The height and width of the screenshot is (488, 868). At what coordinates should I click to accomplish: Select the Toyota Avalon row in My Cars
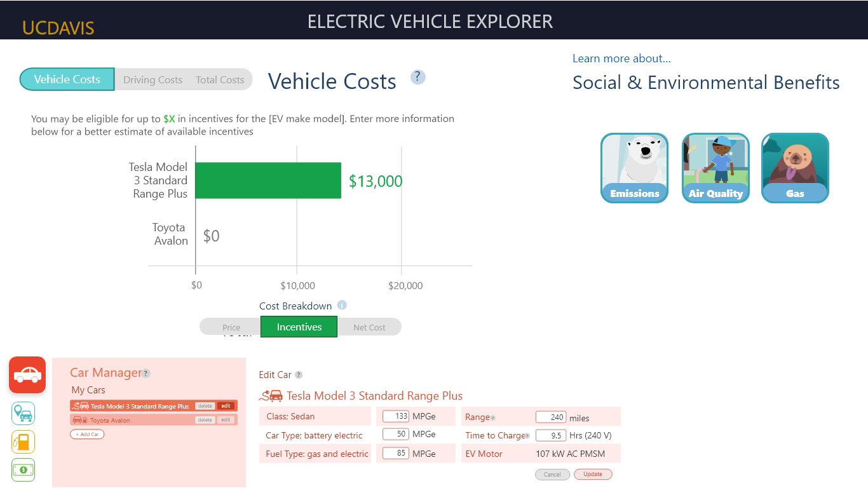point(154,420)
